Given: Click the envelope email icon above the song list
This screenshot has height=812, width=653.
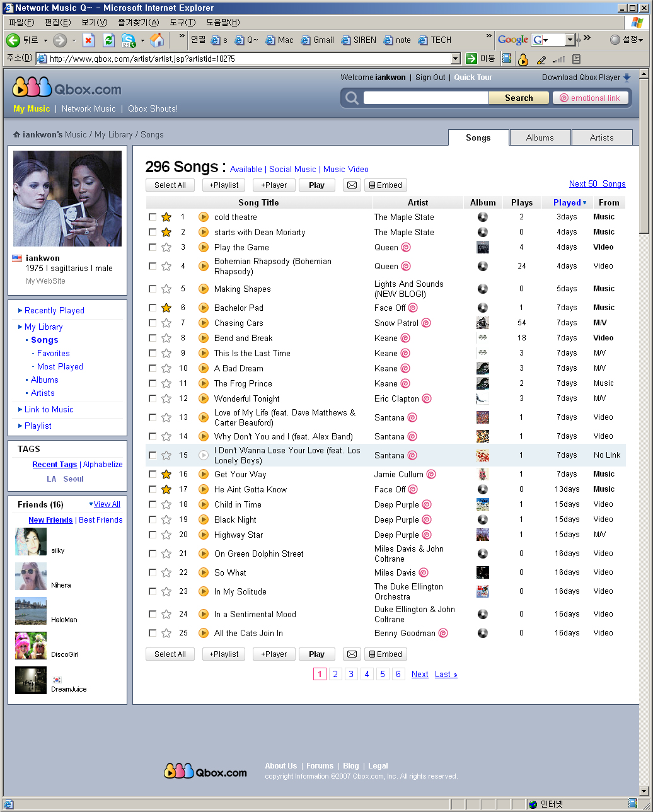Looking at the screenshot, I should pos(352,185).
